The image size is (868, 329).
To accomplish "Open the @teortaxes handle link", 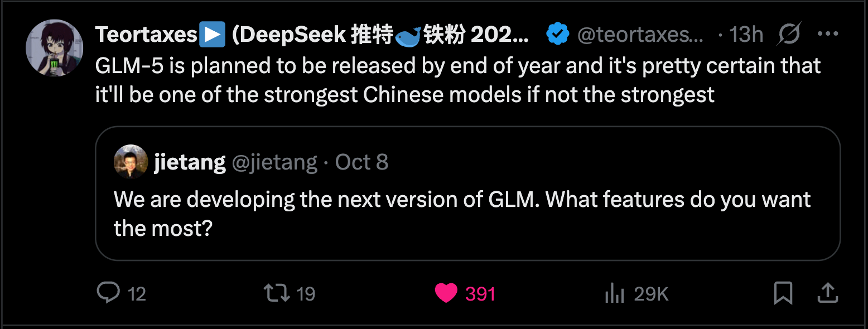I will (640, 35).
